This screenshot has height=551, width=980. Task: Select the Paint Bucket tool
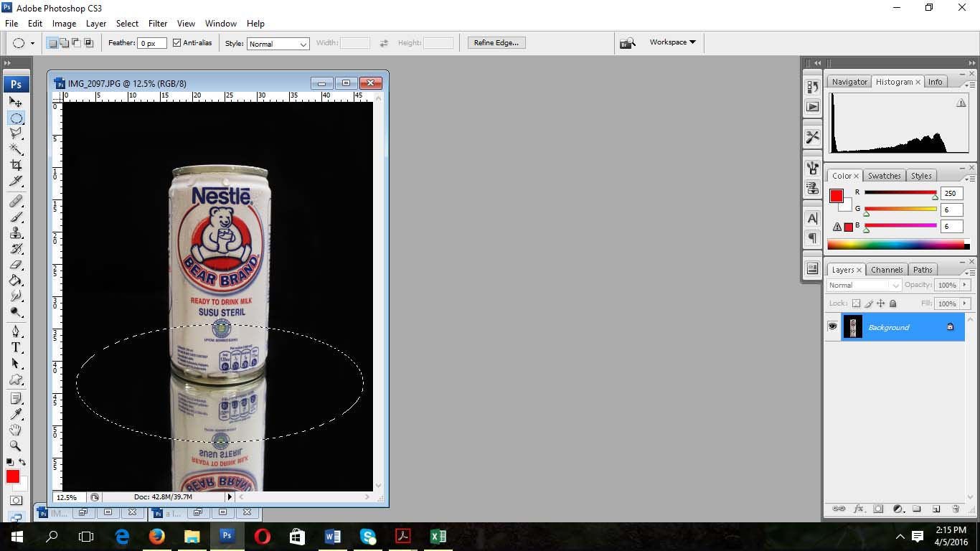[x=16, y=281]
